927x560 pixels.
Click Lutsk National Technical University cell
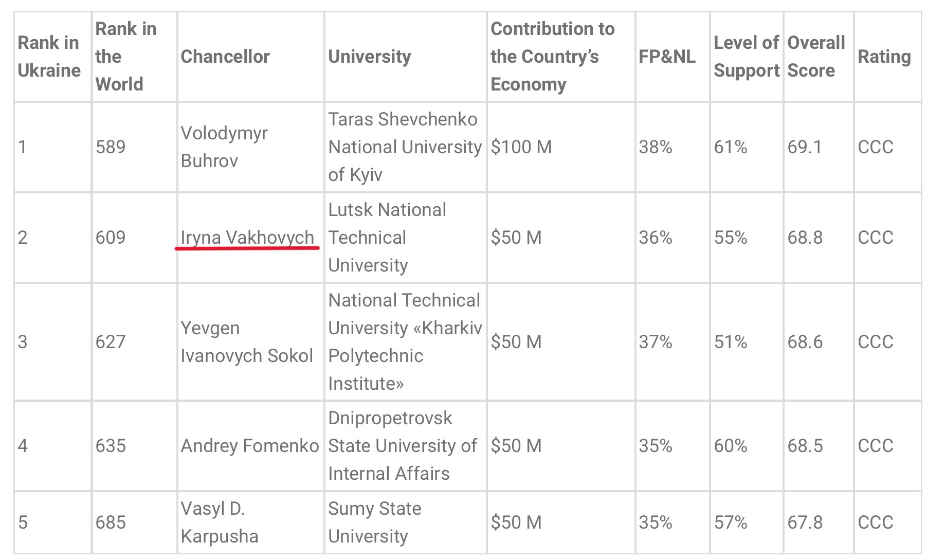pos(387,238)
